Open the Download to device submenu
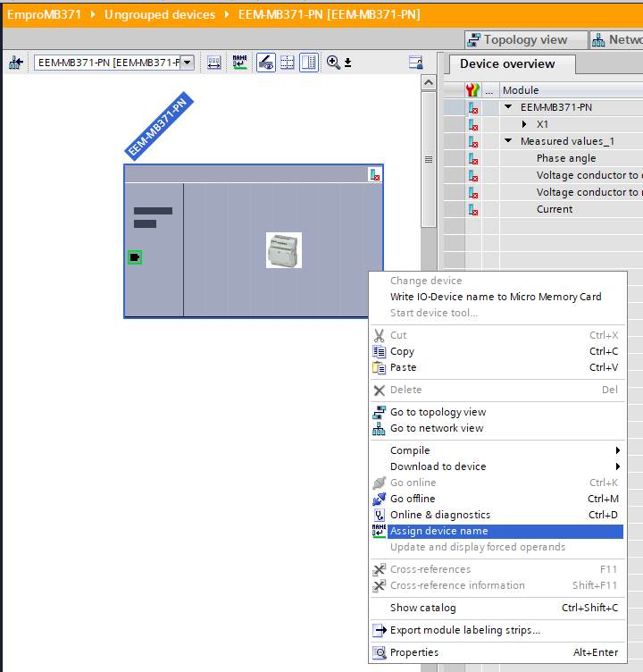Image resolution: width=643 pixels, height=672 pixels. click(497, 466)
